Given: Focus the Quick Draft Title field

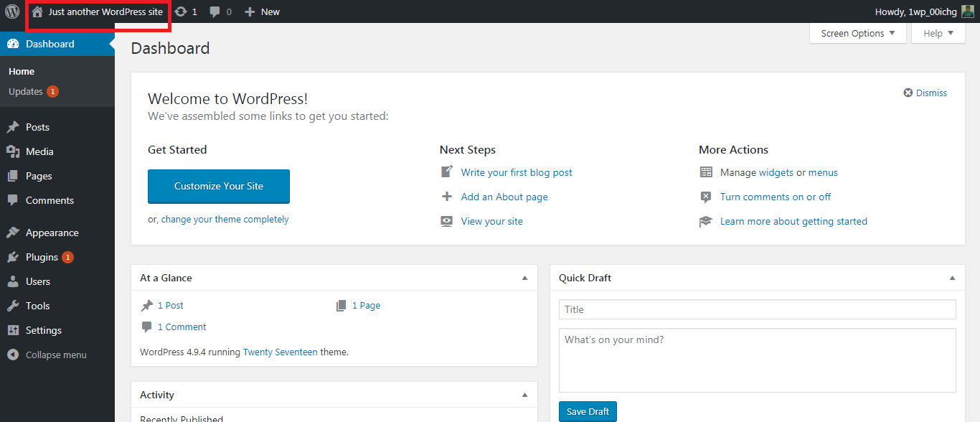Looking at the screenshot, I should [x=757, y=309].
